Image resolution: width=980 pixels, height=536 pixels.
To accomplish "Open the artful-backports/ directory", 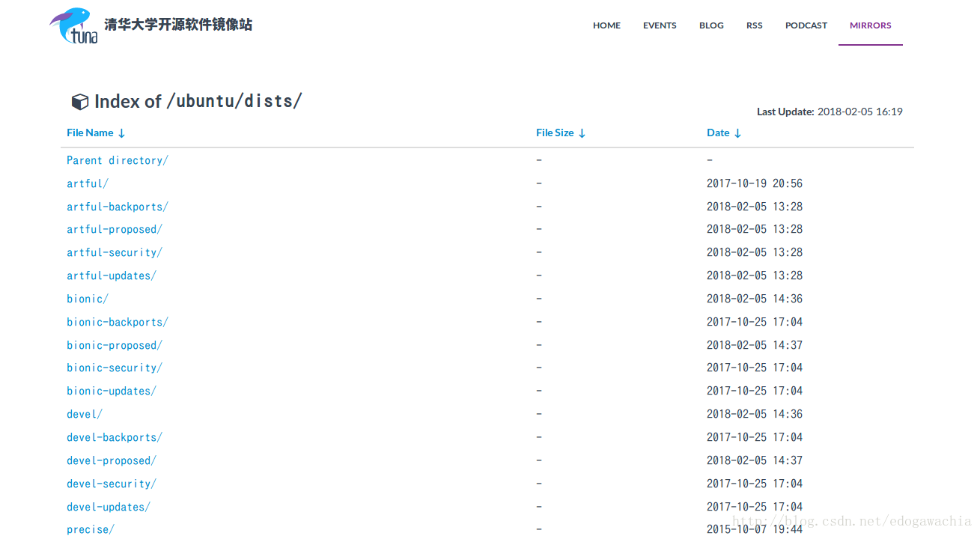I will [x=118, y=207].
